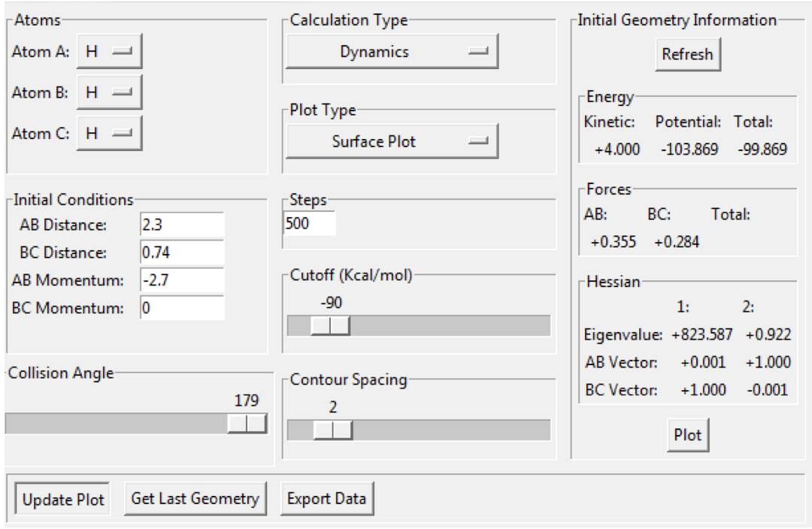Click the Export Data button

pyautogui.click(x=327, y=498)
